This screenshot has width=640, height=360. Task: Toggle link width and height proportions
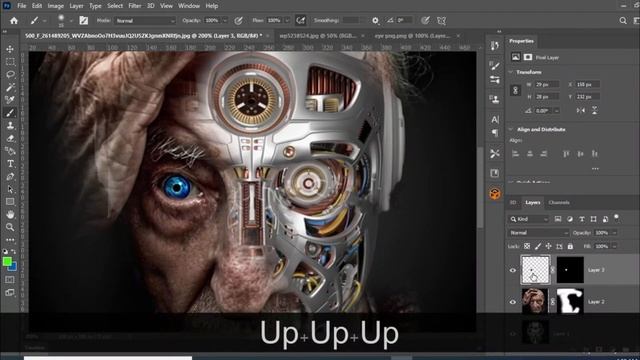(515, 90)
